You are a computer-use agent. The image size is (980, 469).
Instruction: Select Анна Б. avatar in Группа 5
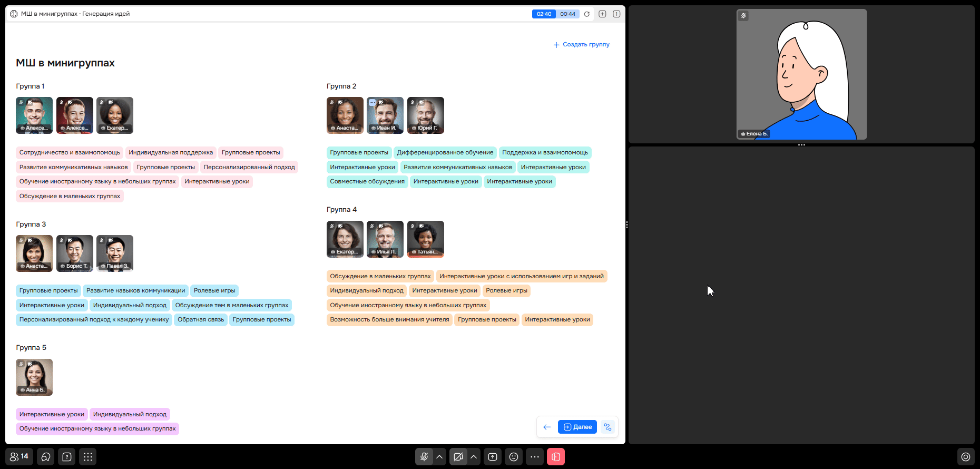coord(34,377)
